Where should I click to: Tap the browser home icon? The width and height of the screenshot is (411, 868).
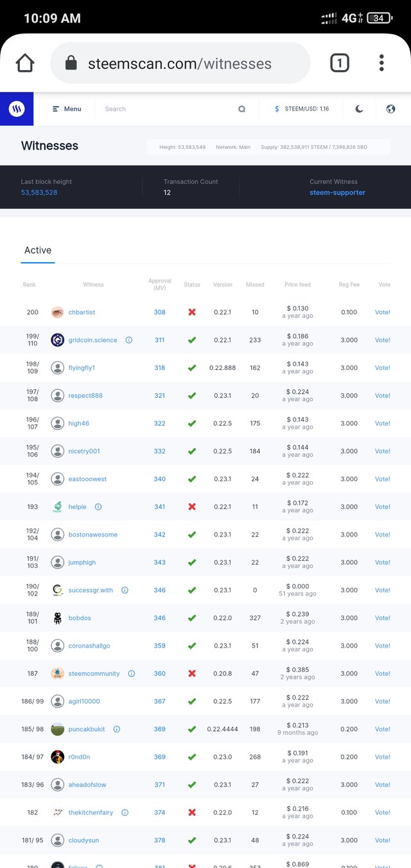pos(25,63)
